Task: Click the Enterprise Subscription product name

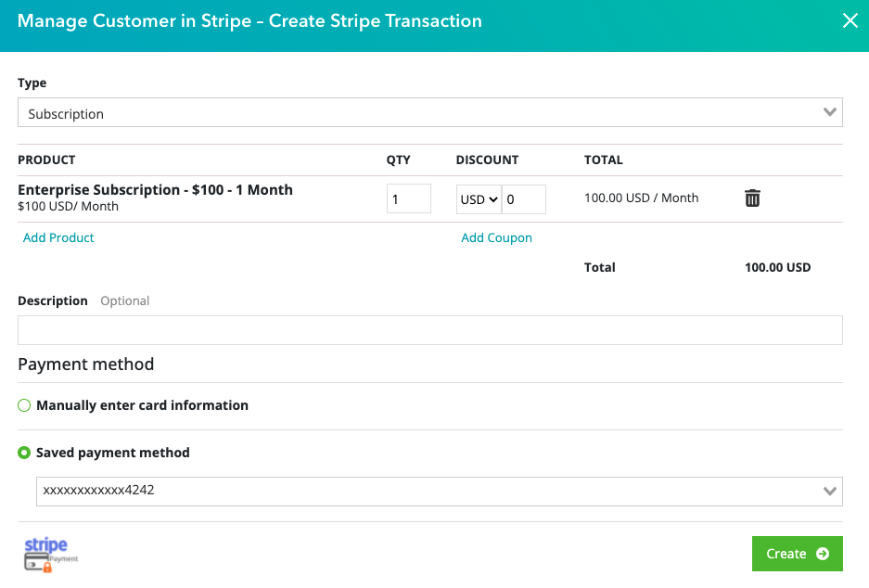Action: click(155, 190)
